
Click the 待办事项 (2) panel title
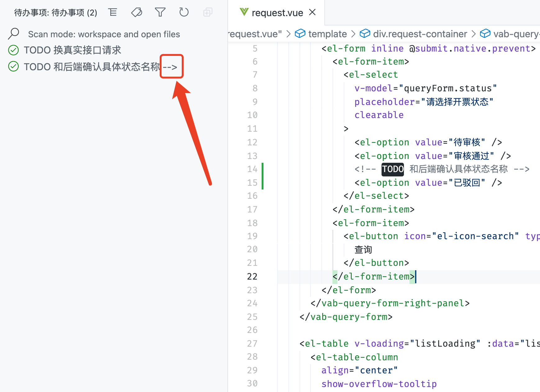56,13
